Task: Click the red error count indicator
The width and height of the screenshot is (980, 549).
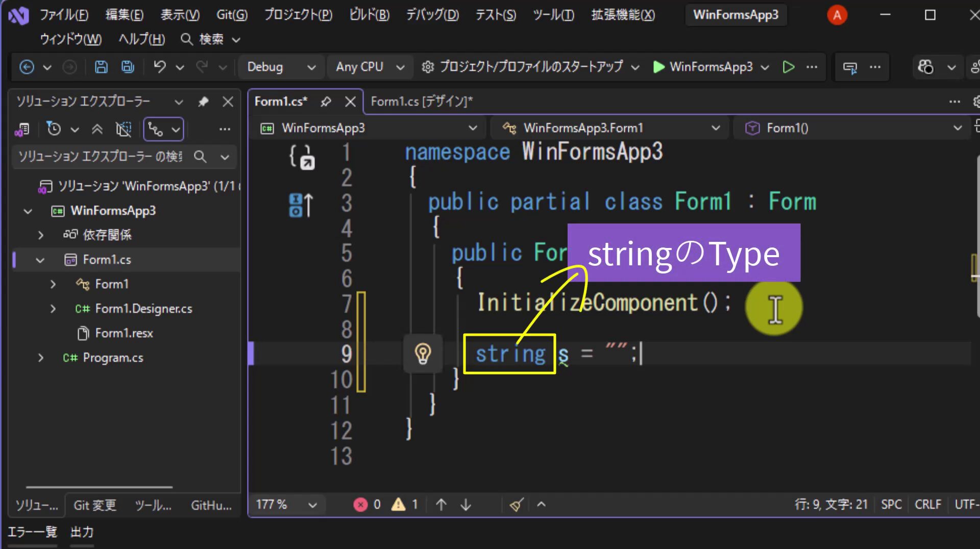Action: [366, 505]
